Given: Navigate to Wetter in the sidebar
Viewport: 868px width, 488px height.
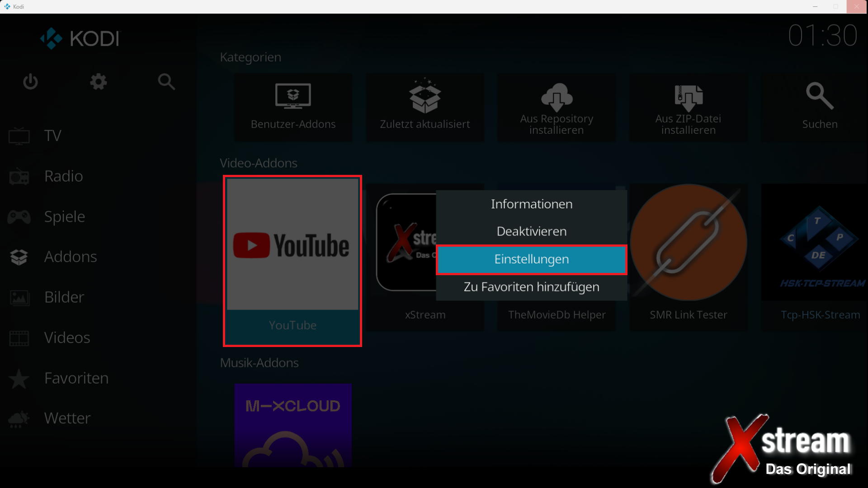Looking at the screenshot, I should click(x=67, y=418).
